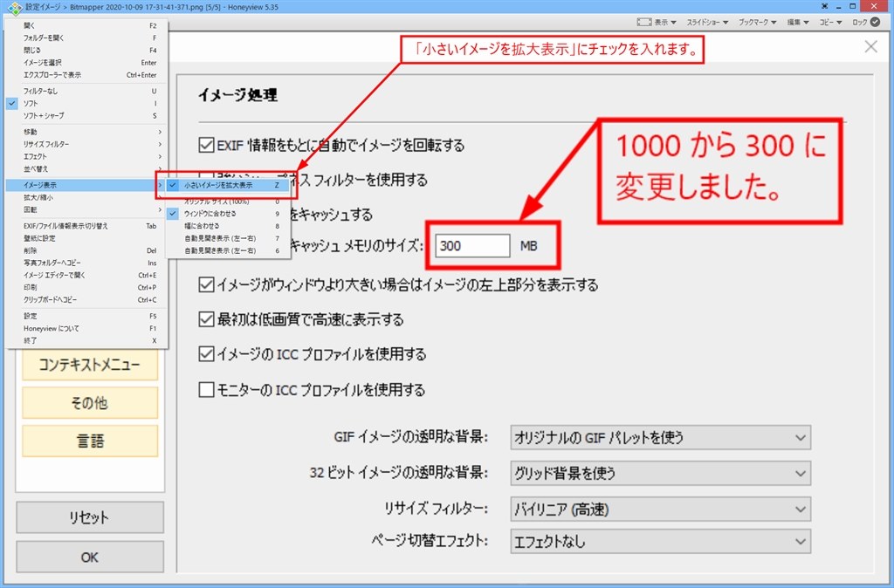Expand the 回転 submenu
The width and height of the screenshot is (894, 588).
click(x=86, y=209)
